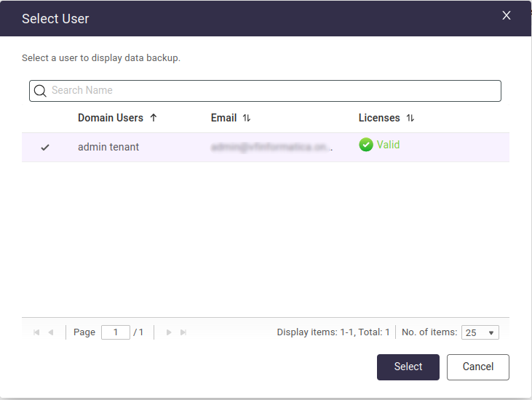Click the Domain Users ascending sort arrow
This screenshot has height=400, width=532.
click(x=153, y=118)
